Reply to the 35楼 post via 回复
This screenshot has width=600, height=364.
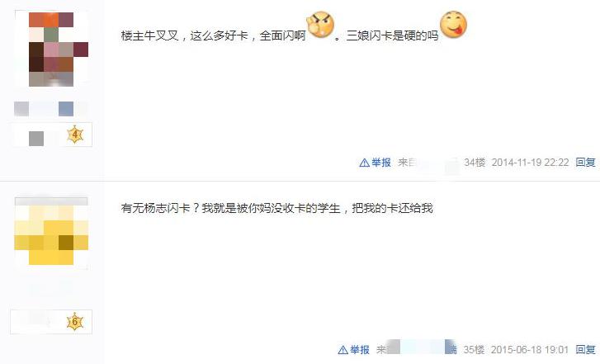(x=585, y=349)
